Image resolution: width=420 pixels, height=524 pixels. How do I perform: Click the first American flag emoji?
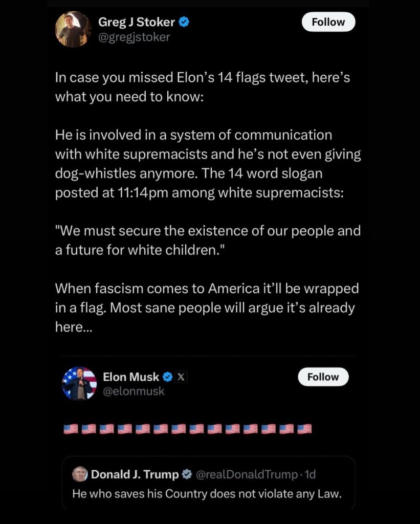pyautogui.click(x=70, y=429)
